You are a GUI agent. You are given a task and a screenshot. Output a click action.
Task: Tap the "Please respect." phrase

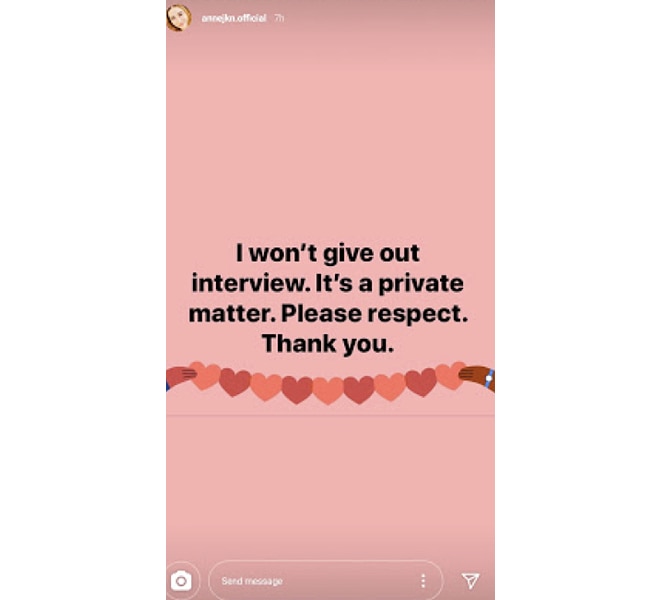point(374,314)
